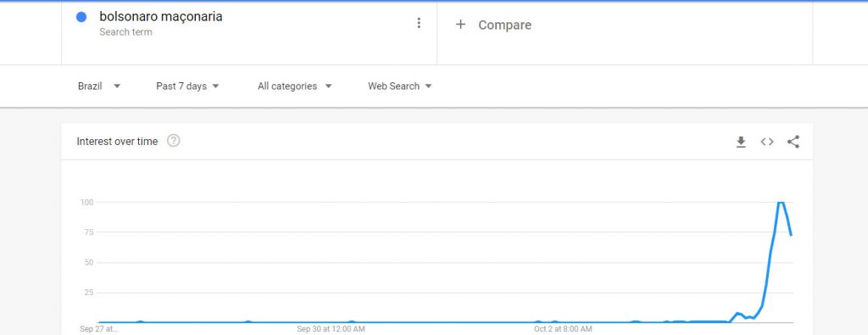Click the Sep 30 at 12:00 AM axis label
Screen dimensions: 868x335
(331, 329)
